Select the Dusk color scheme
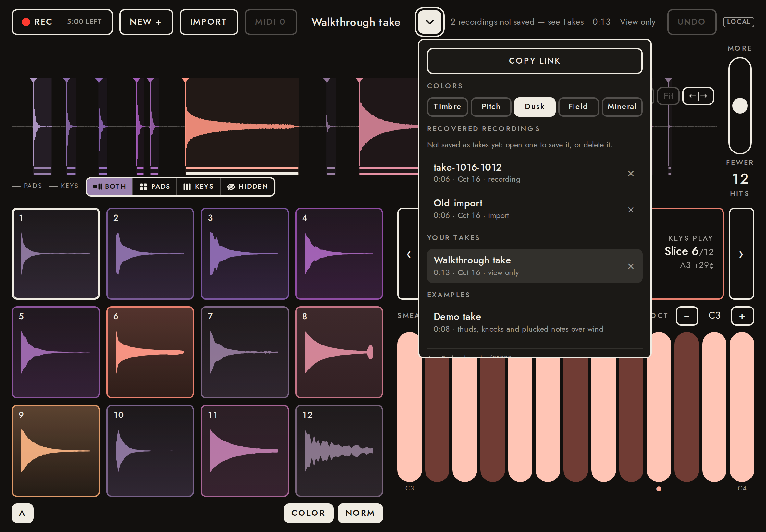 coord(535,107)
